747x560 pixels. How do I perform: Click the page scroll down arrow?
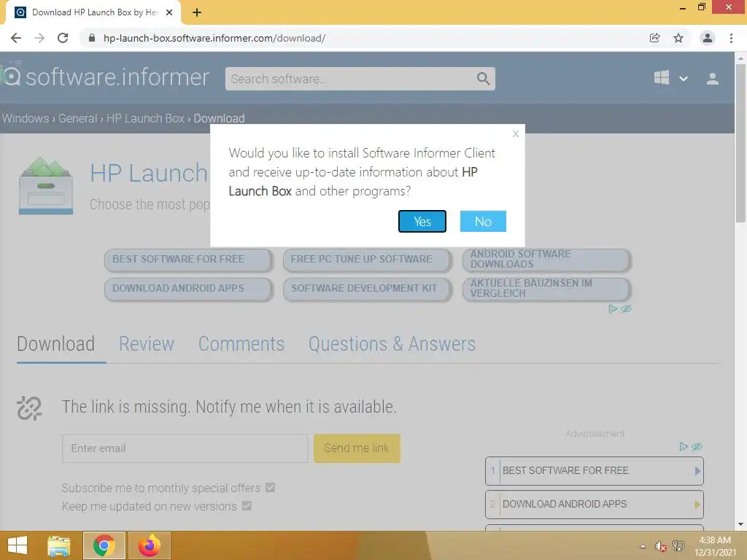[740, 525]
